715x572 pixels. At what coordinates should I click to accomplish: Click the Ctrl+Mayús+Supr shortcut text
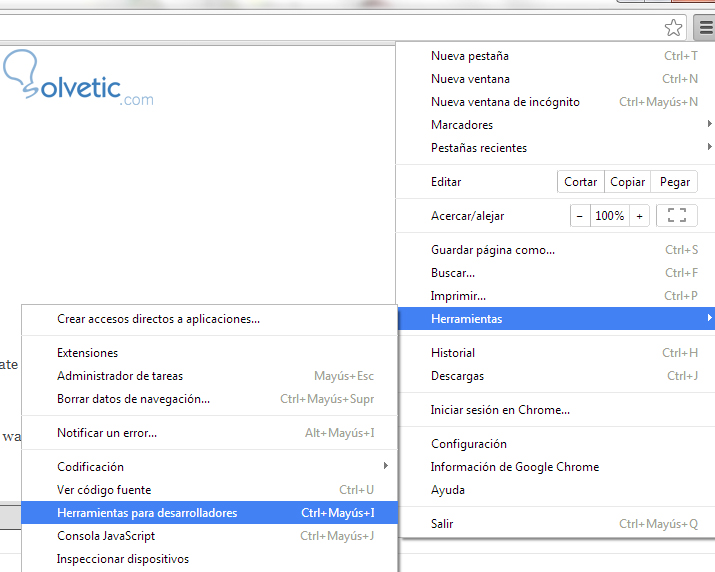click(327, 399)
